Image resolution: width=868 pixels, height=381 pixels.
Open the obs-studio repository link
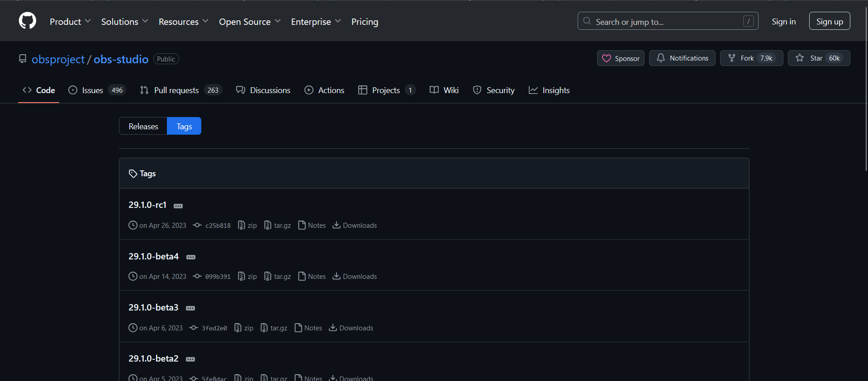click(121, 59)
